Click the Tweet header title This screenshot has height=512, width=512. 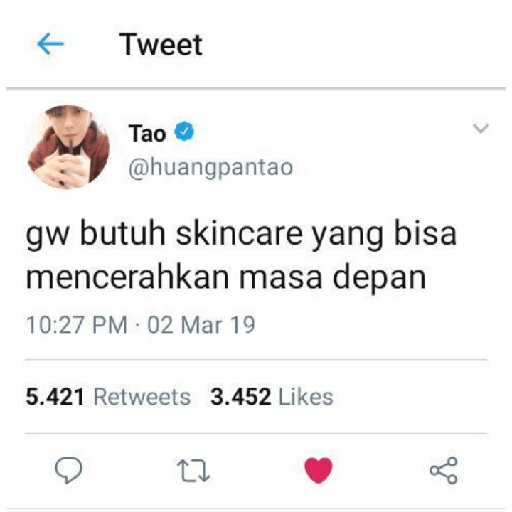[161, 44]
